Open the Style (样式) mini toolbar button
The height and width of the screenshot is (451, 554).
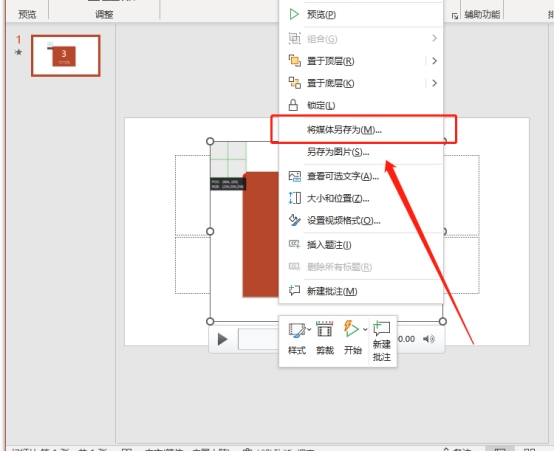(x=297, y=338)
